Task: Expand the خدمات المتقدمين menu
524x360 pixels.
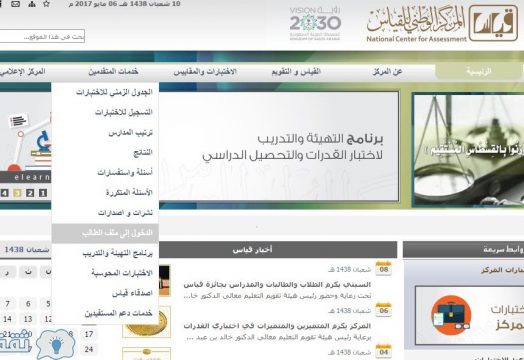Action: 113,71
